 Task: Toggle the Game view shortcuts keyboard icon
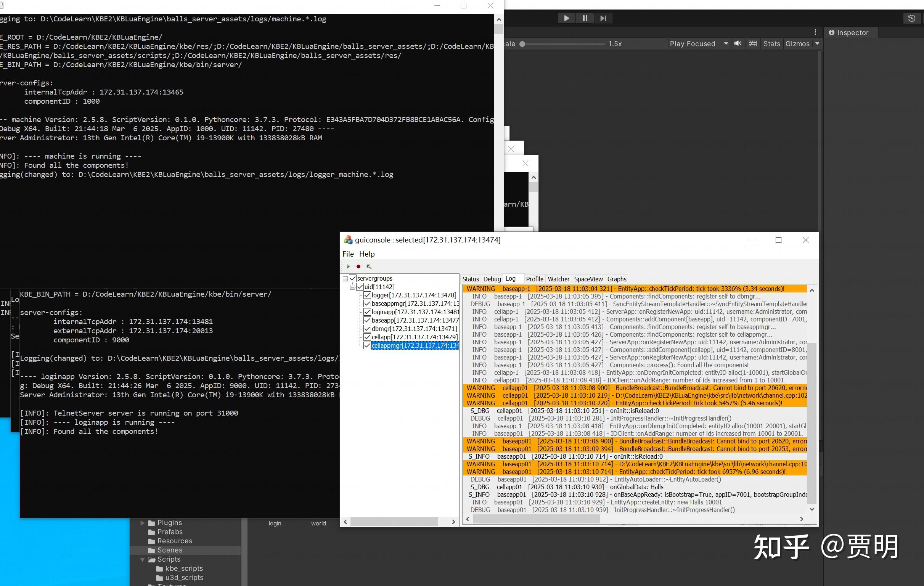[x=752, y=44]
